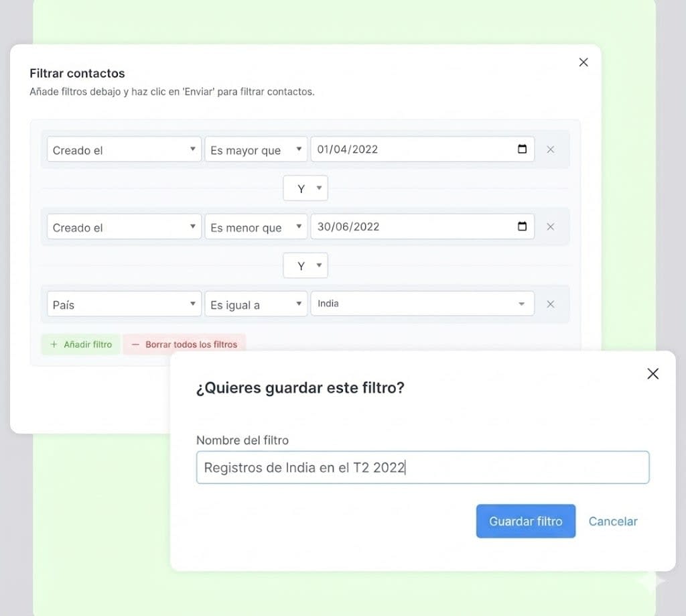Viewport: 686px width, 616px height.
Task: Select the 'Nombre del filtro' text input
Action: click(x=422, y=467)
